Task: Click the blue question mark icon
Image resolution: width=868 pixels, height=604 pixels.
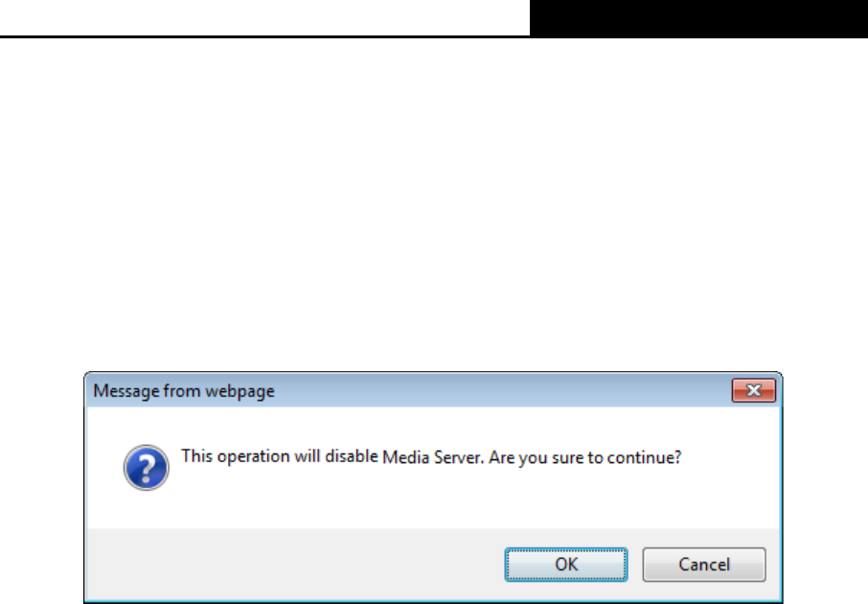Action: pyautogui.click(x=147, y=468)
